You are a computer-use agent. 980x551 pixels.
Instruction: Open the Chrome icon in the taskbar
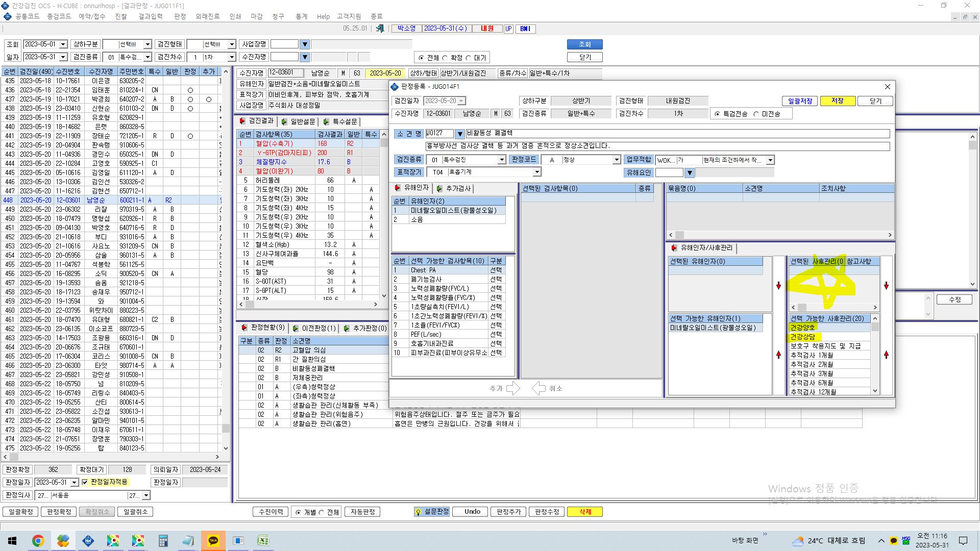(x=38, y=541)
